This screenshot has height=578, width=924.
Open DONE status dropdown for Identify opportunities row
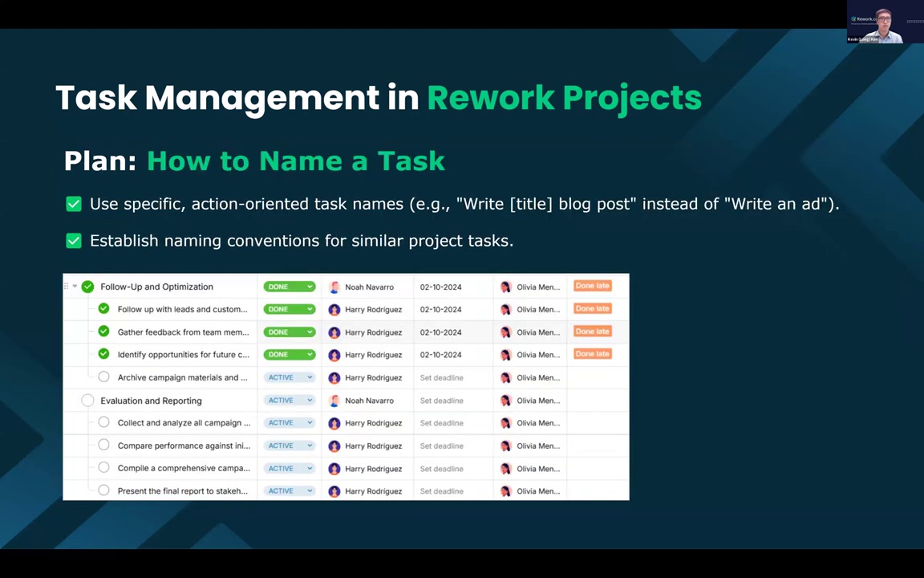290,355
